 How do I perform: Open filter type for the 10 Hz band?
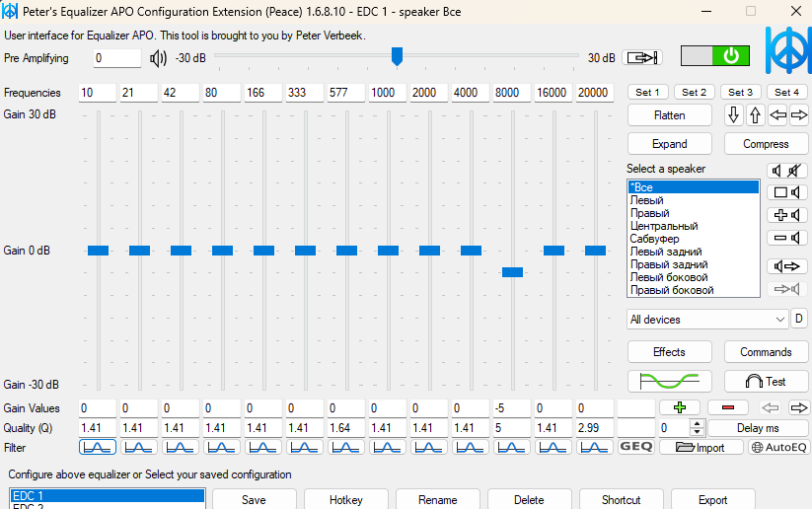(98, 448)
